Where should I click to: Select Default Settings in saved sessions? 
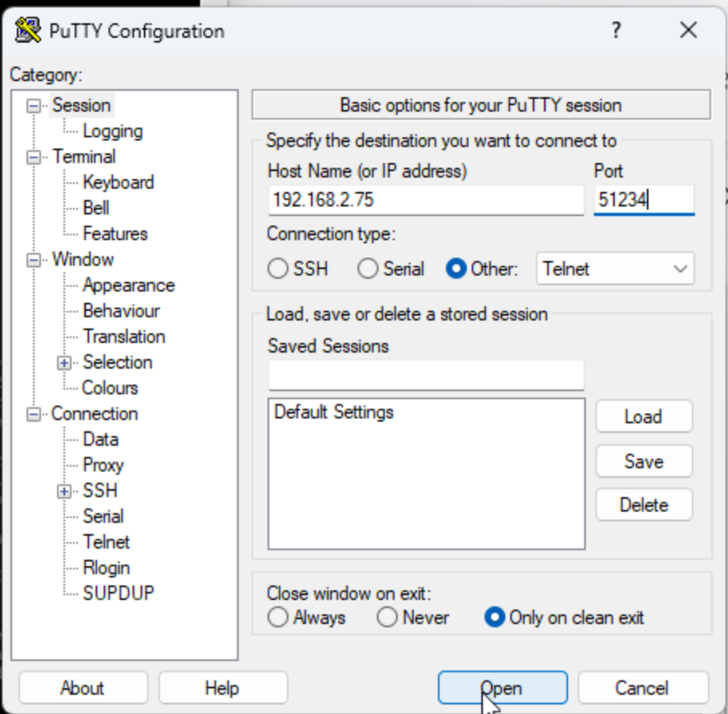pyautogui.click(x=334, y=413)
